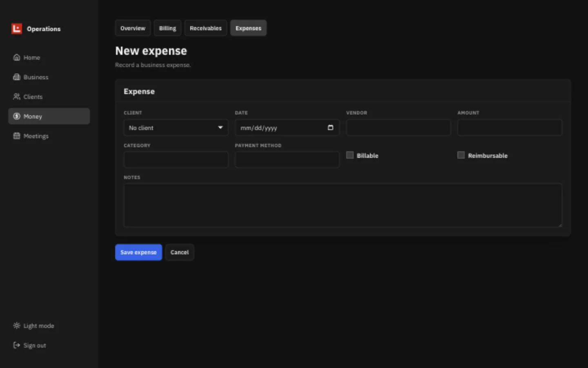Click the Cancel button
588x368 pixels.
pos(179,252)
